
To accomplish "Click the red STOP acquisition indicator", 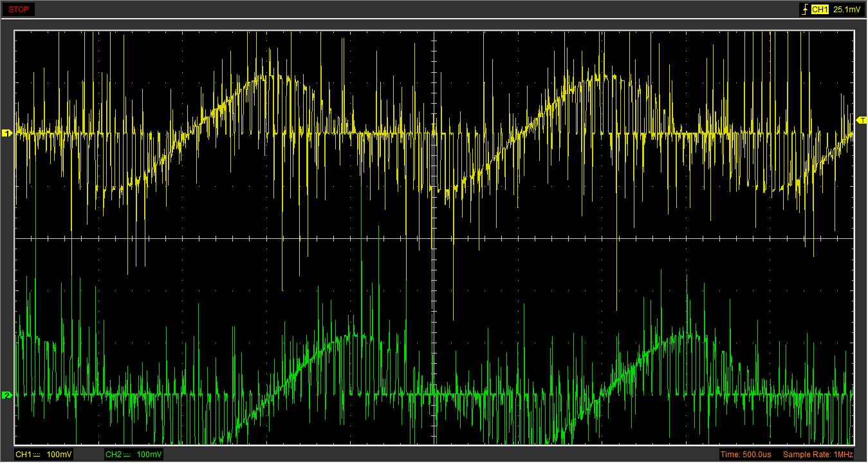I will coord(17,10).
